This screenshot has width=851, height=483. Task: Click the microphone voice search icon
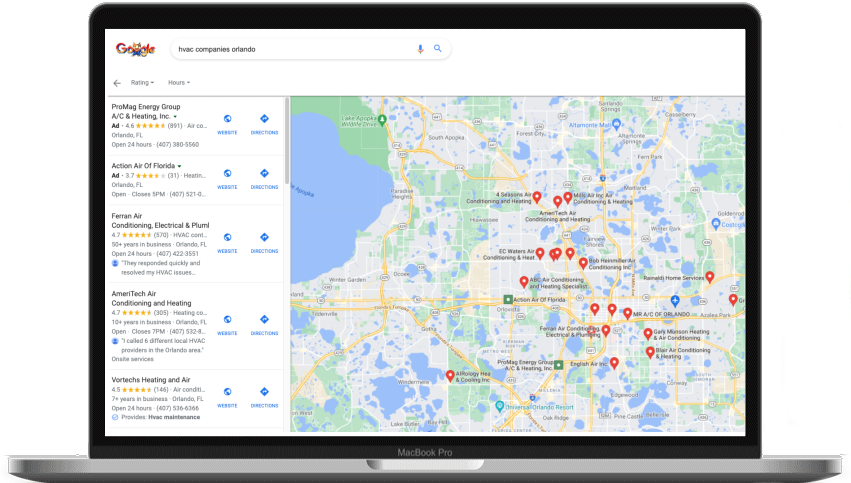(x=420, y=49)
